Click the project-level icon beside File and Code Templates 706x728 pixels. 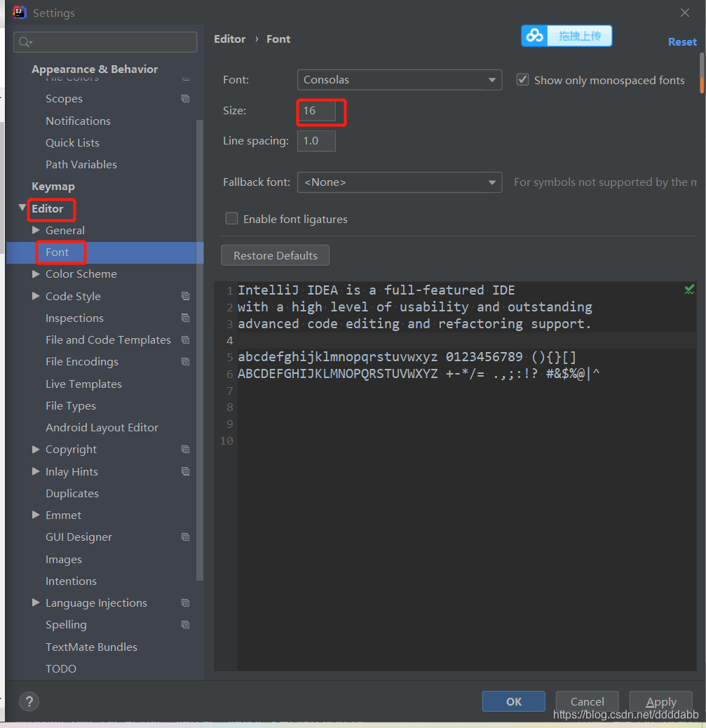click(x=185, y=339)
